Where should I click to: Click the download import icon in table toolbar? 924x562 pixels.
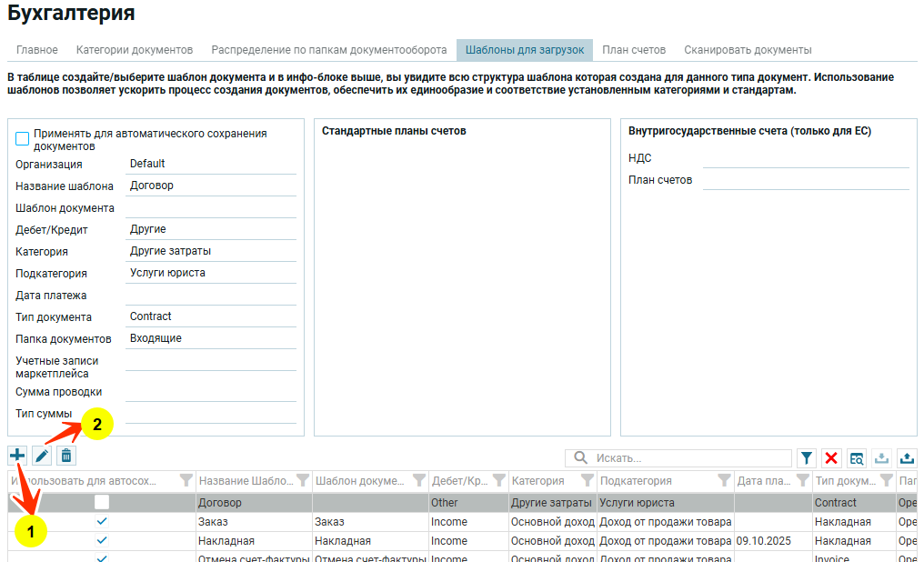click(x=881, y=458)
